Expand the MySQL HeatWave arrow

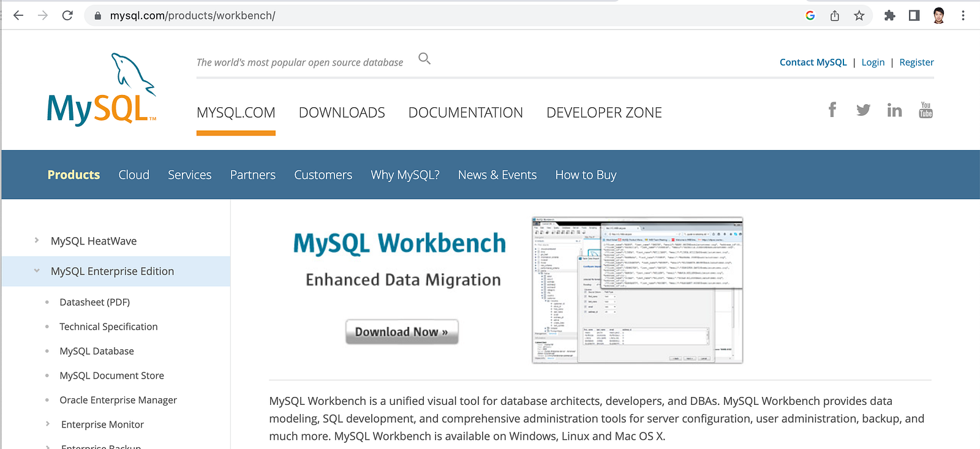click(x=37, y=241)
